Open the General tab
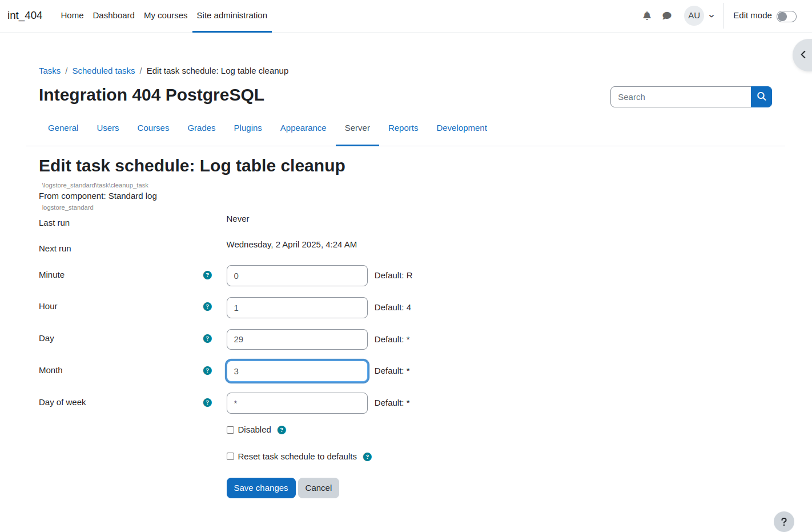The width and height of the screenshot is (812, 532). (63, 128)
